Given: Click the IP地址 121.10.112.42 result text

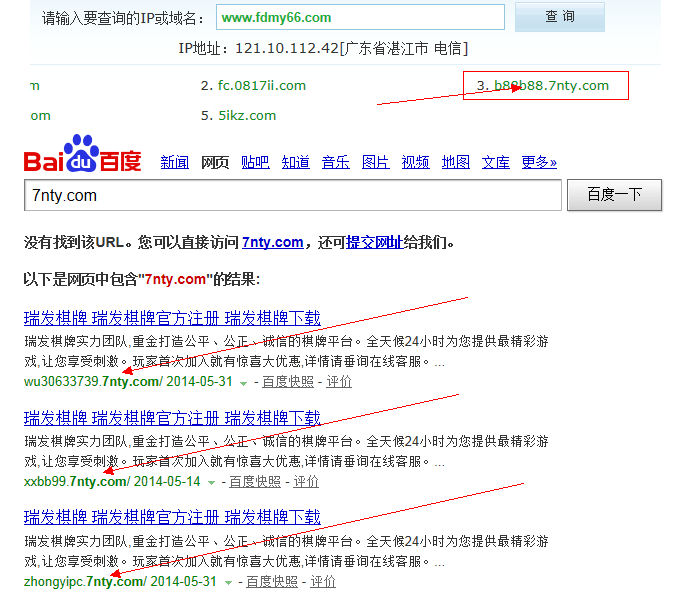Looking at the screenshot, I should point(323,48).
